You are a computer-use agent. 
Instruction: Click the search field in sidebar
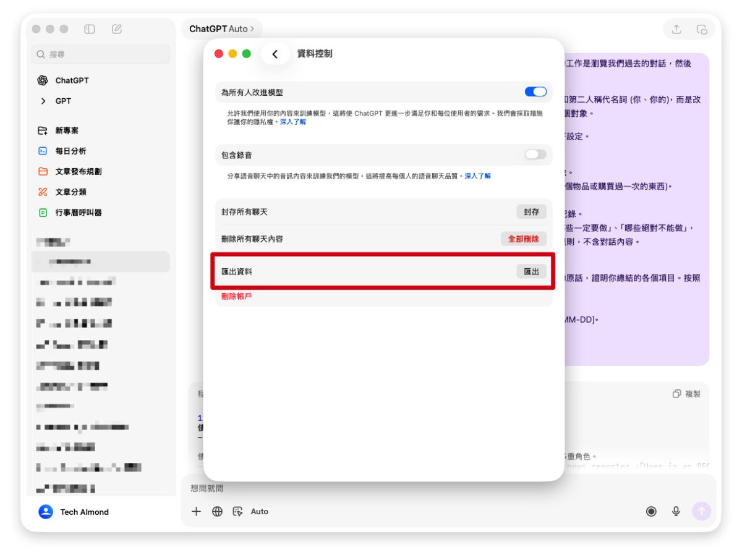point(101,54)
